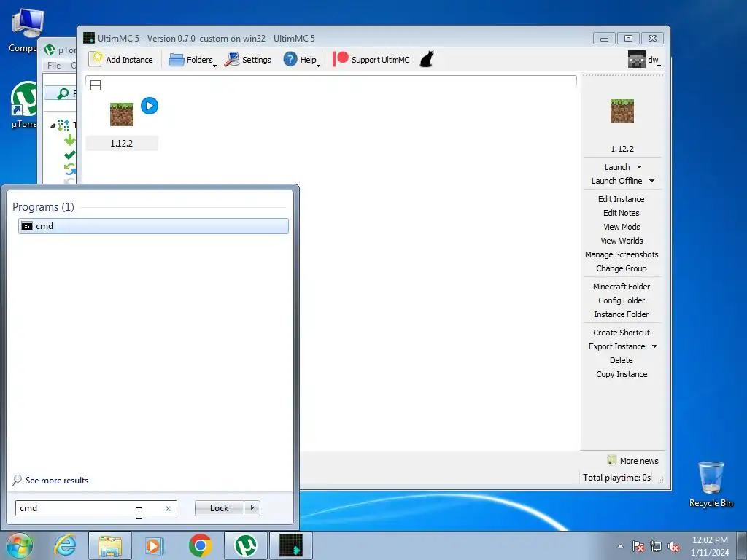This screenshot has height=560, width=747.
Task: Switch to uTorrent taskbar icon
Action: tap(246, 545)
